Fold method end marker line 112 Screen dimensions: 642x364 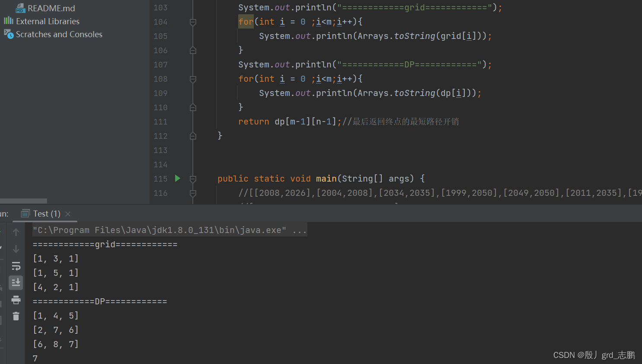193,136
